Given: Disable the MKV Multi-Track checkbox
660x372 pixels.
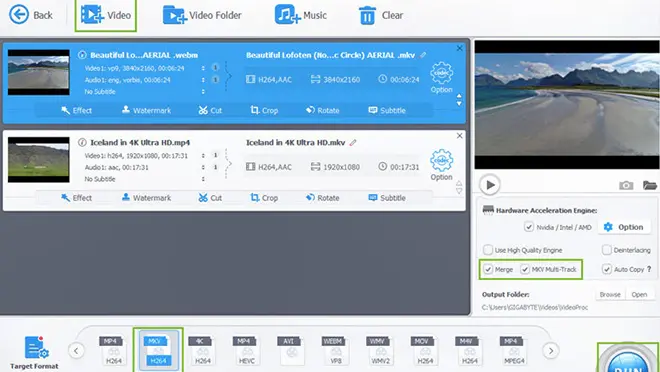Looking at the screenshot, I should 525,269.
